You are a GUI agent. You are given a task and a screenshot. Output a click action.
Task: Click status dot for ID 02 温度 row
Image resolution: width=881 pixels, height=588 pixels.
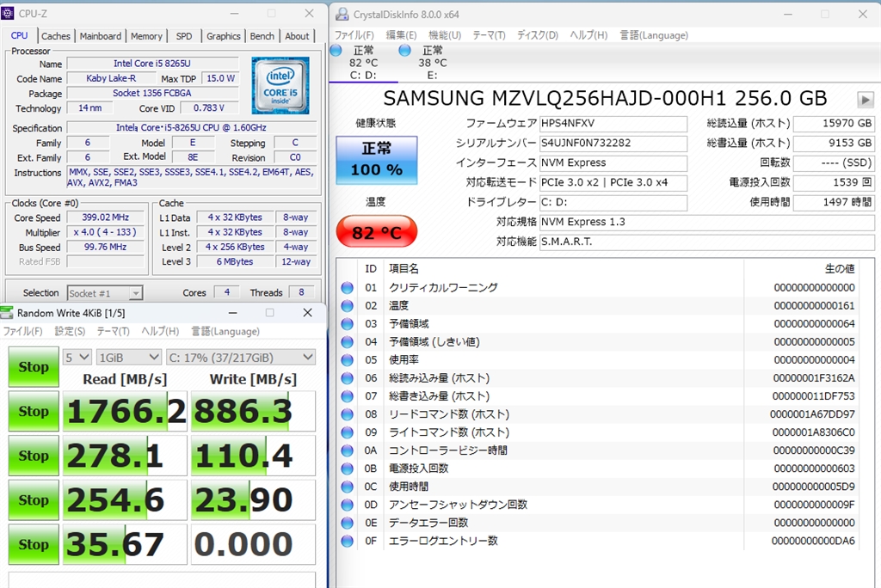click(x=348, y=305)
